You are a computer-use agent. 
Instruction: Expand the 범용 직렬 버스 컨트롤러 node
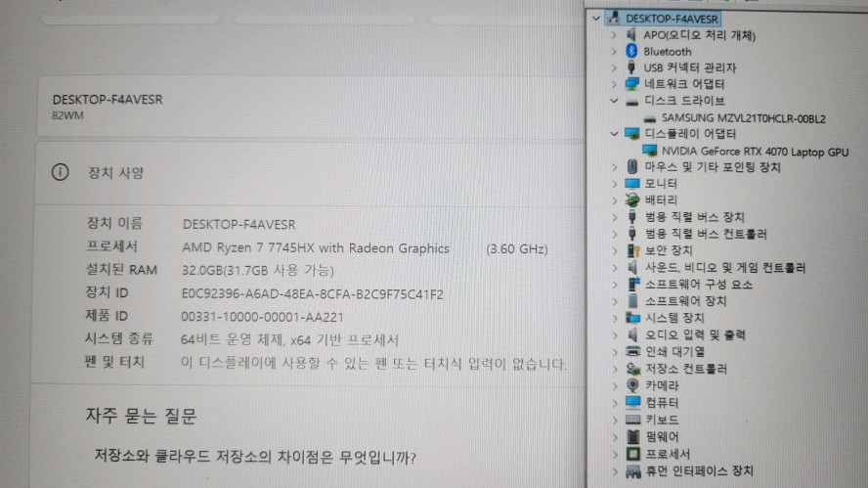click(615, 234)
